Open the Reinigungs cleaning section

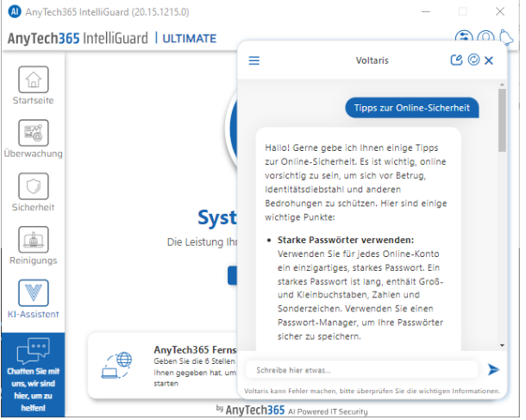coord(33,241)
